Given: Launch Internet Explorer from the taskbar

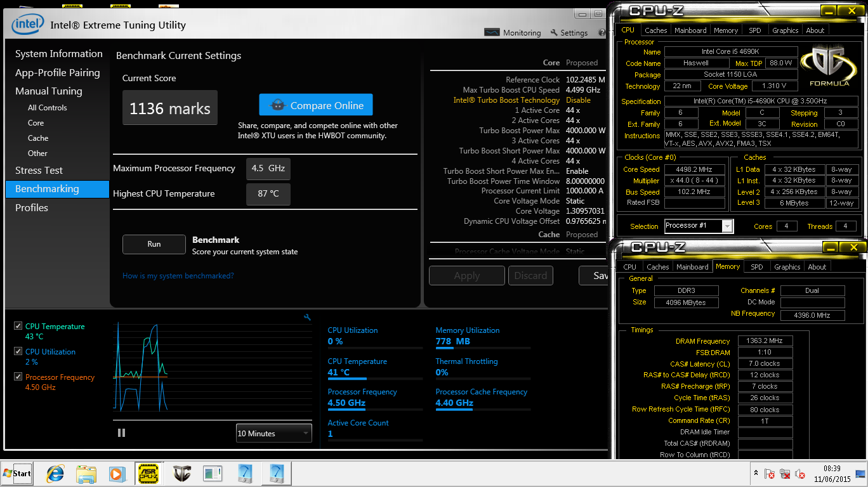Looking at the screenshot, I should (x=56, y=473).
